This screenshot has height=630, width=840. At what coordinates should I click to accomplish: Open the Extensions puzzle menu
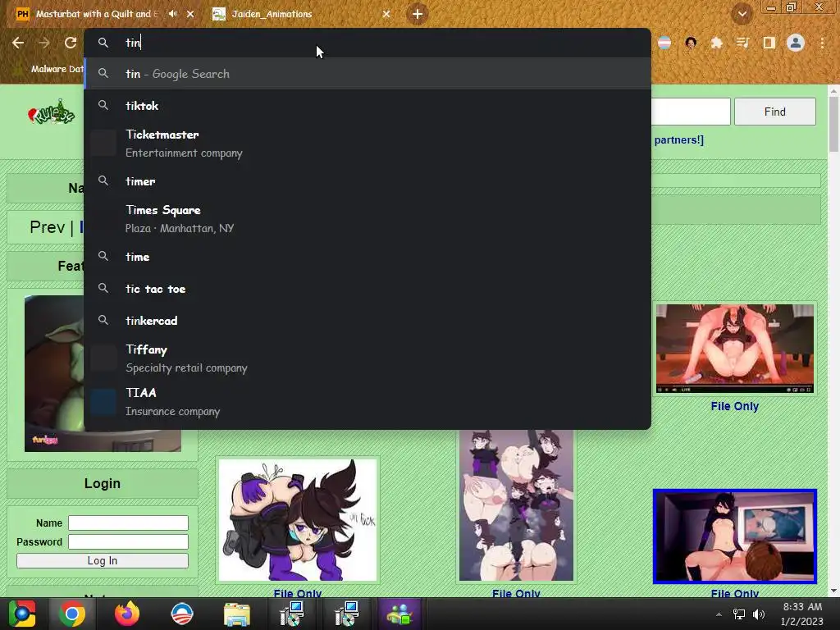[x=717, y=43]
